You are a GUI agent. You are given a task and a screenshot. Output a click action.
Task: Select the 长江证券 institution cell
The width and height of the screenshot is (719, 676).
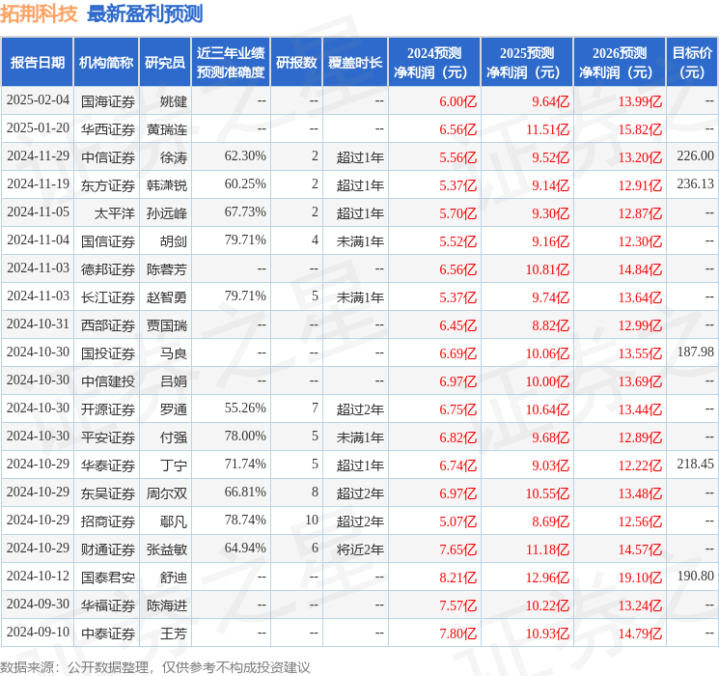pyautogui.click(x=108, y=297)
